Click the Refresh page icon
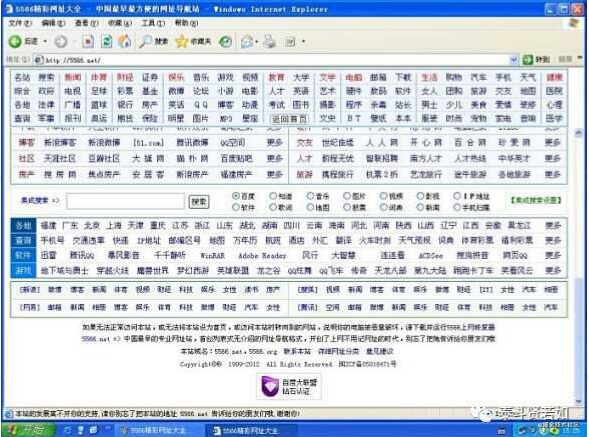 (106, 41)
